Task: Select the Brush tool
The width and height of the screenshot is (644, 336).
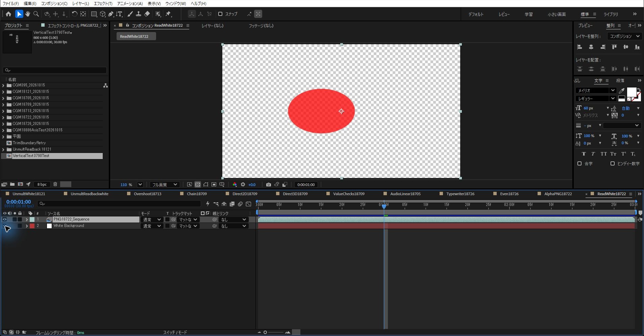Action: 130,14
